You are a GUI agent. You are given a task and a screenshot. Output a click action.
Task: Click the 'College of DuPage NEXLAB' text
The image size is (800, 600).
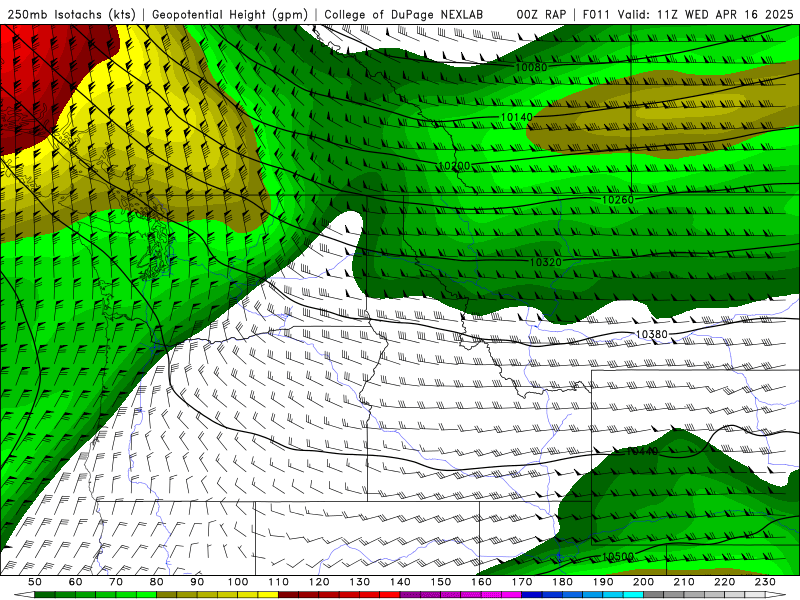coord(403,15)
